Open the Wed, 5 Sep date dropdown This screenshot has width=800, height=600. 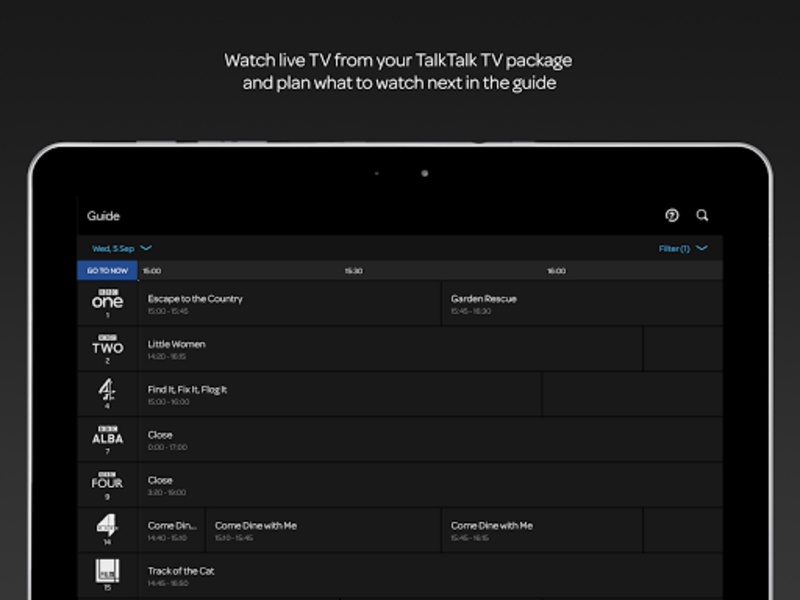tap(121, 248)
